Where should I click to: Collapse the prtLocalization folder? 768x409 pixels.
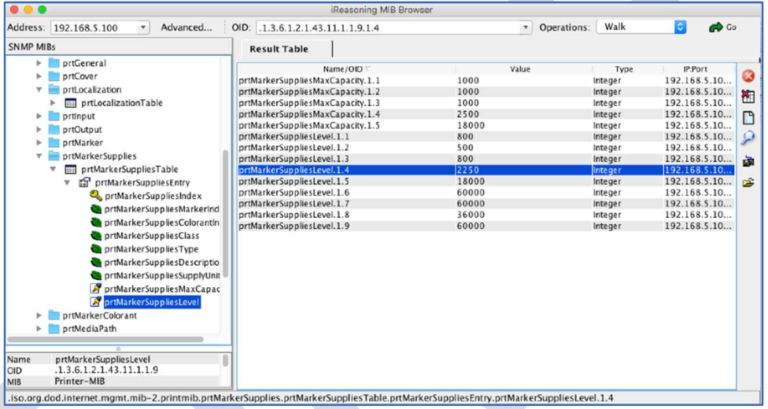pos(40,89)
